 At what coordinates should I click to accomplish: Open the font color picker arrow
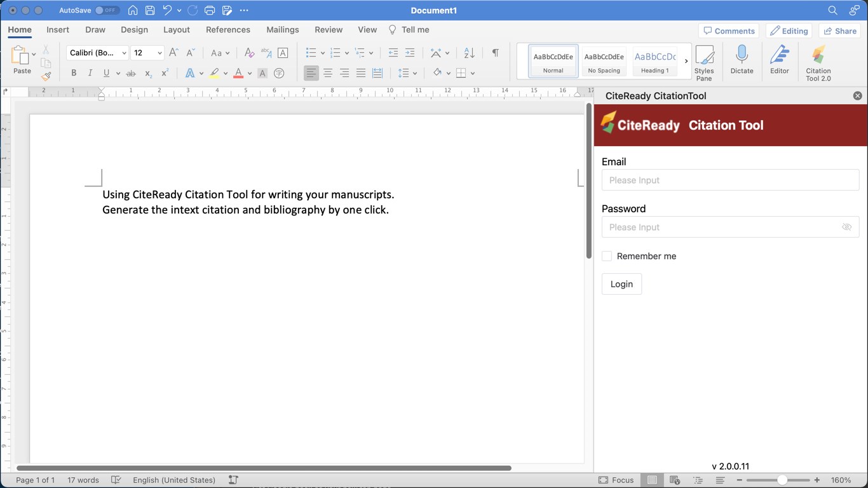(x=250, y=74)
